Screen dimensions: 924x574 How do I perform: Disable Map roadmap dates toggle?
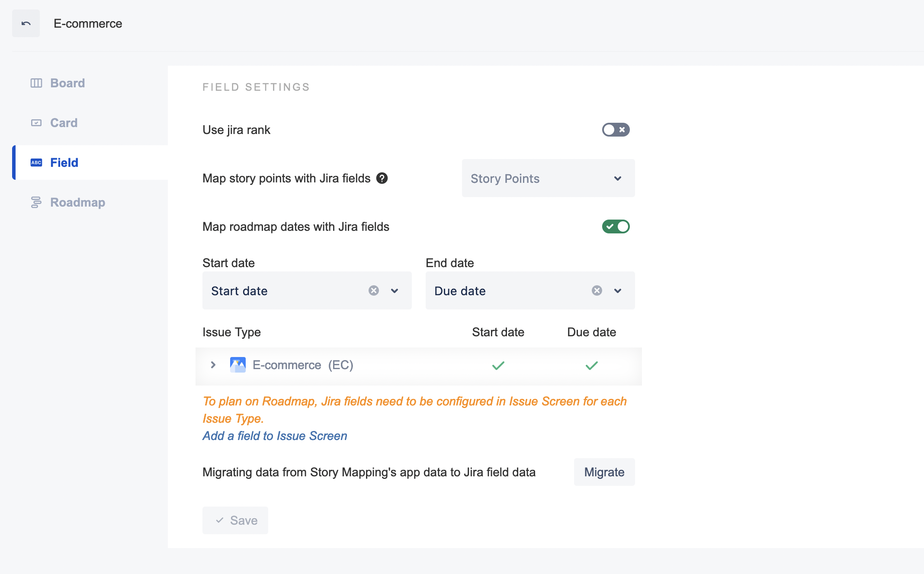pos(616,226)
